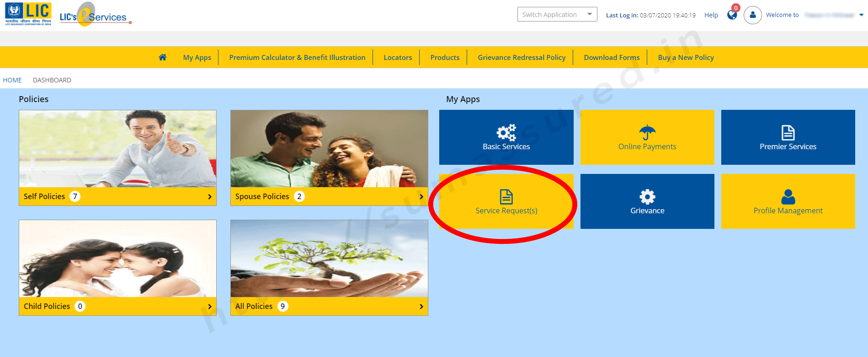Click the notification icon with red badge
Image resolution: width=868 pixels, height=357 pixels.
pos(732,15)
